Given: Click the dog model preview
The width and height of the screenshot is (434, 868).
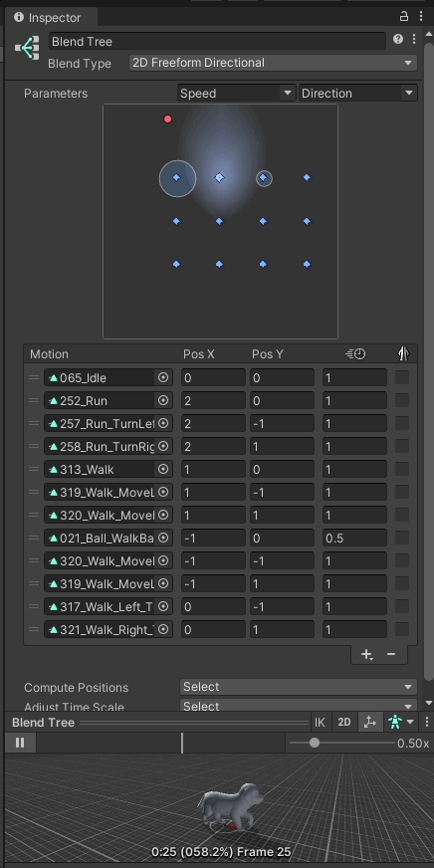Looking at the screenshot, I should point(231,805).
